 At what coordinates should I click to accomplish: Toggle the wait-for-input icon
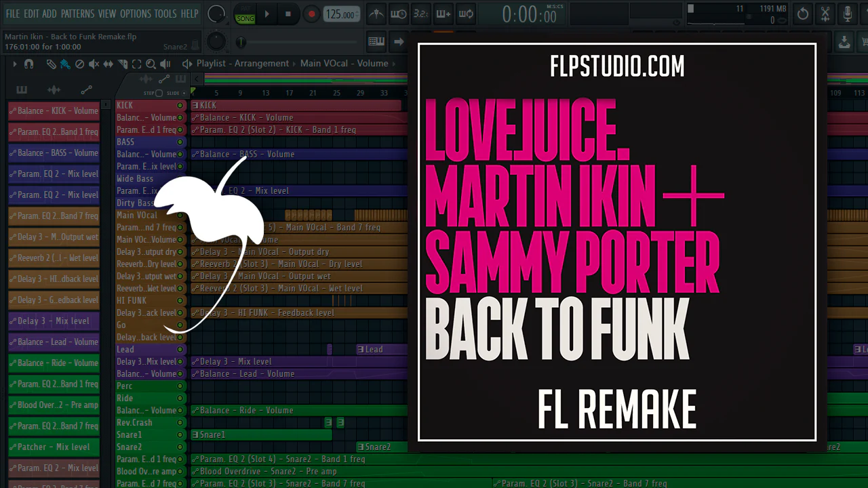click(399, 14)
